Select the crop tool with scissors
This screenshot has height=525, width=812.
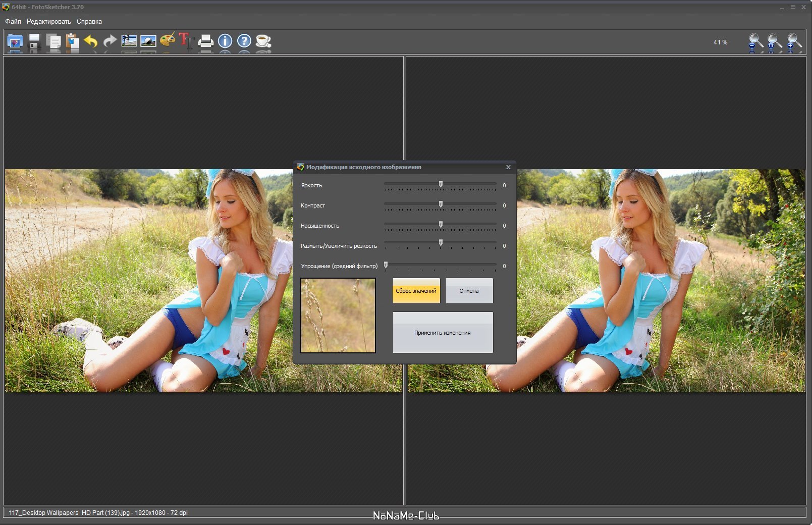(129, 41)
